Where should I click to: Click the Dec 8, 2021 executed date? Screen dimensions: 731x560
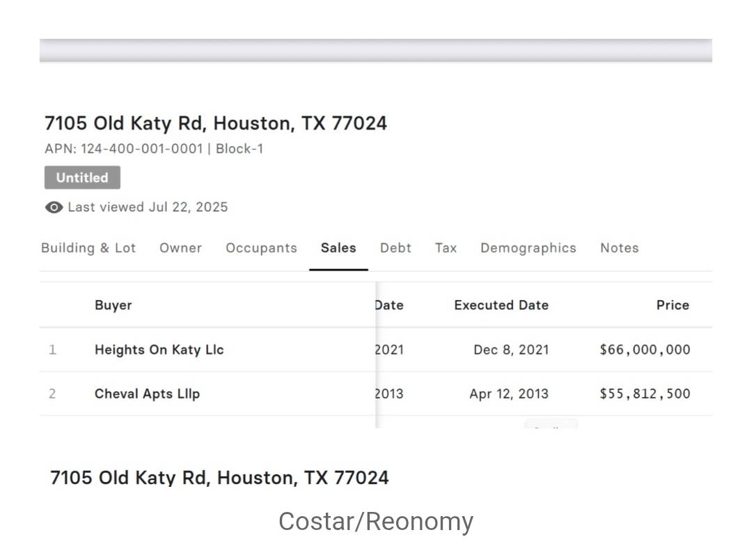pyautogui.click(x=511, y=350)
